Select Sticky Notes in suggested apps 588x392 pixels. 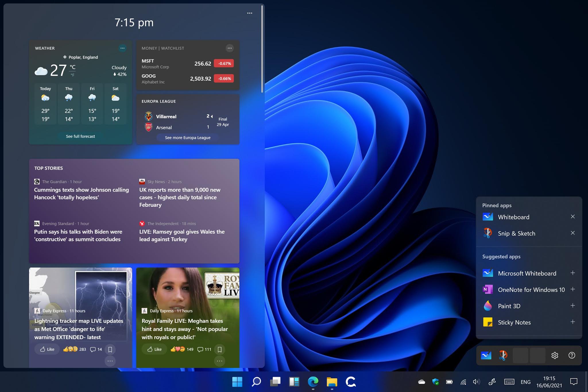pyautogui.click(x=514, y=322)
